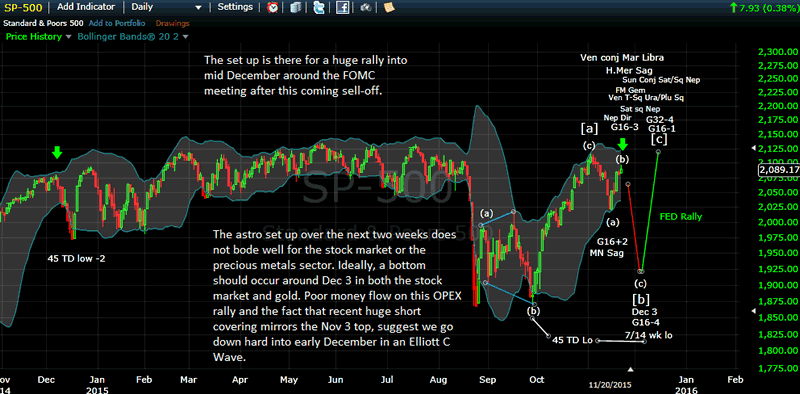Click the 2,300.00 price axis label

tap(778, 52)
